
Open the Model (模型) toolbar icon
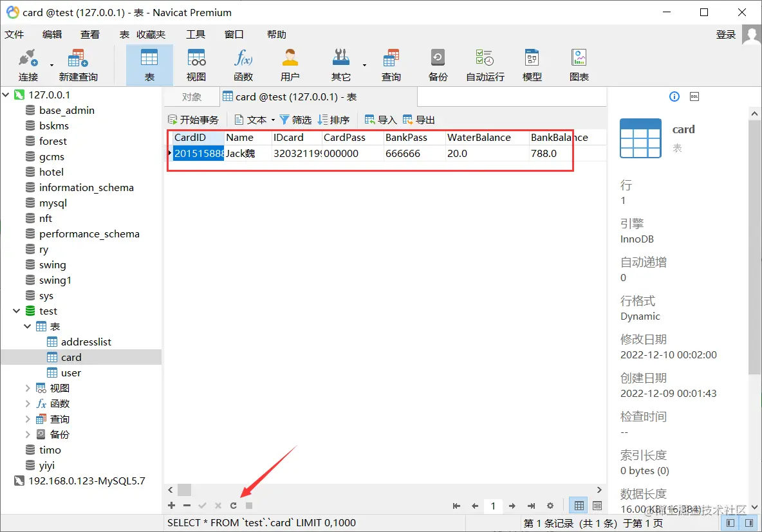pos(532,65)
